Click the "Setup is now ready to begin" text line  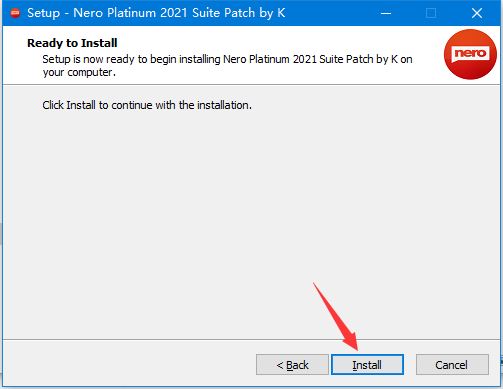coord(227,59)
